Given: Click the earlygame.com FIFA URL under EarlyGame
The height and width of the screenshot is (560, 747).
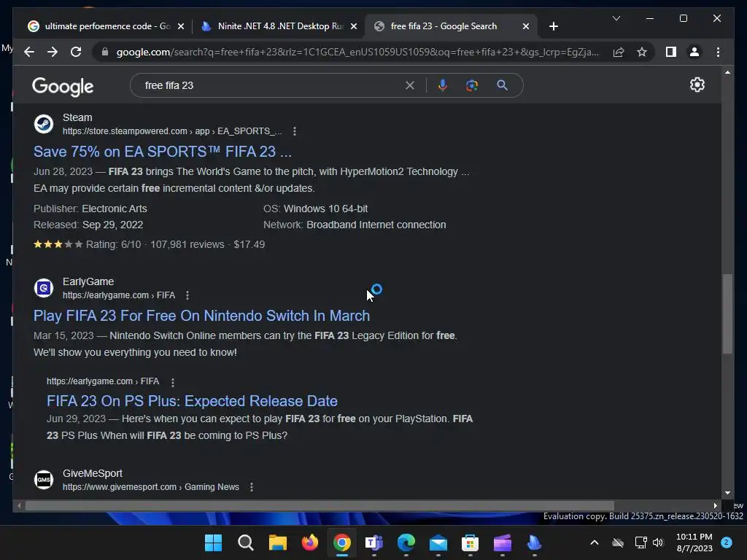Looking at the screenshot, I should (119, 295).
